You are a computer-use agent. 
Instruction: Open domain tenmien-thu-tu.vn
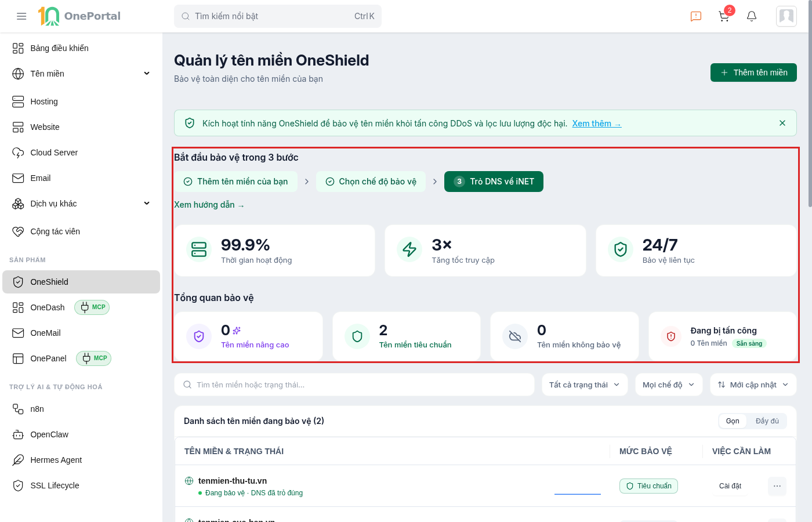point(233,481)
